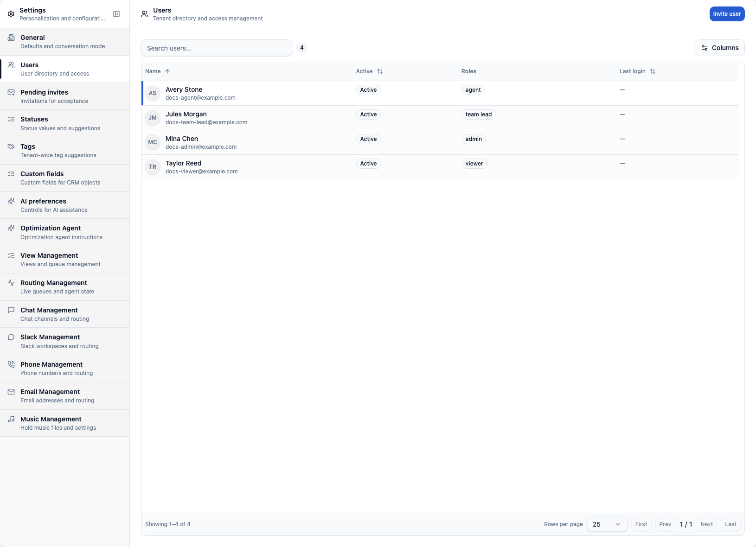Click the MC avatar for Mina Chen
Image resolution: width=756 pixels, height=547 pixels.
(x=153, y=142)
